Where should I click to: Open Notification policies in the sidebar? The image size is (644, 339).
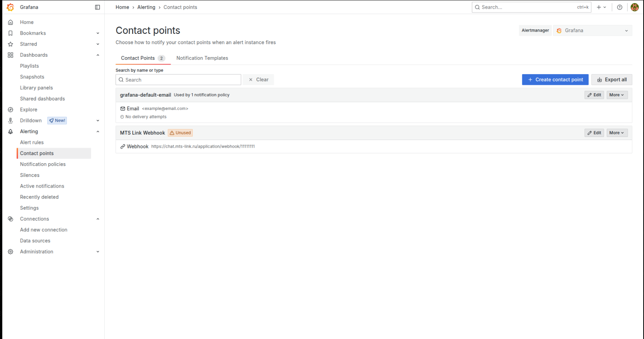(43, 164)
